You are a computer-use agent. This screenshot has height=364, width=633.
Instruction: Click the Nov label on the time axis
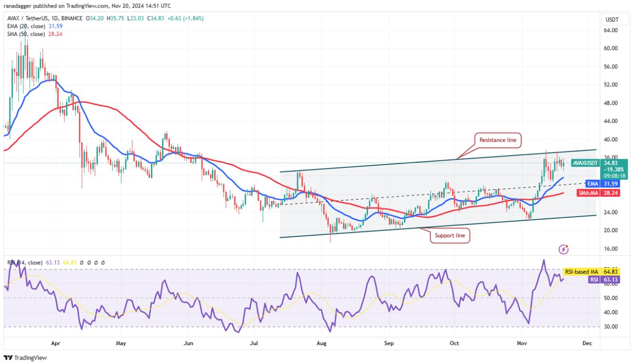[521, 343]
